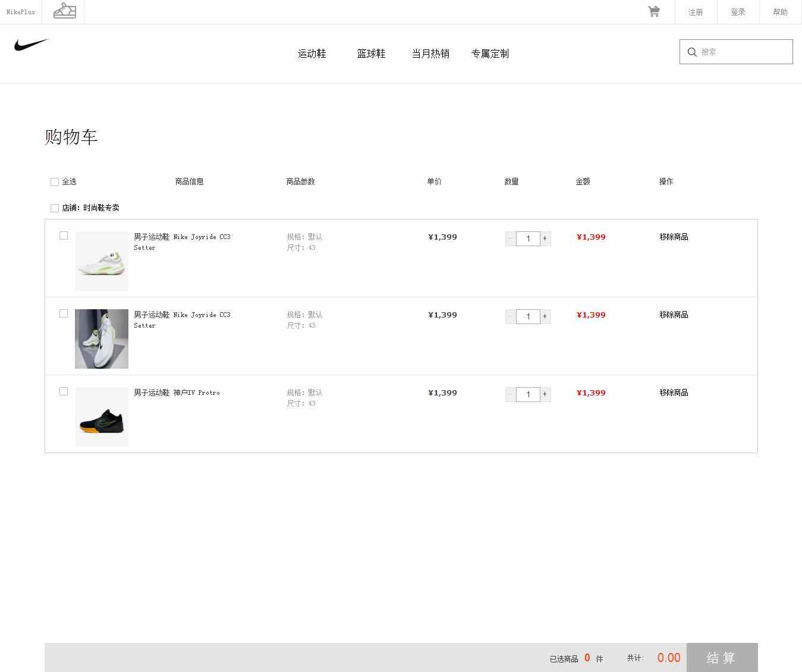
Task: Click quantity field of second Joyride item
Action: (528, 316)
